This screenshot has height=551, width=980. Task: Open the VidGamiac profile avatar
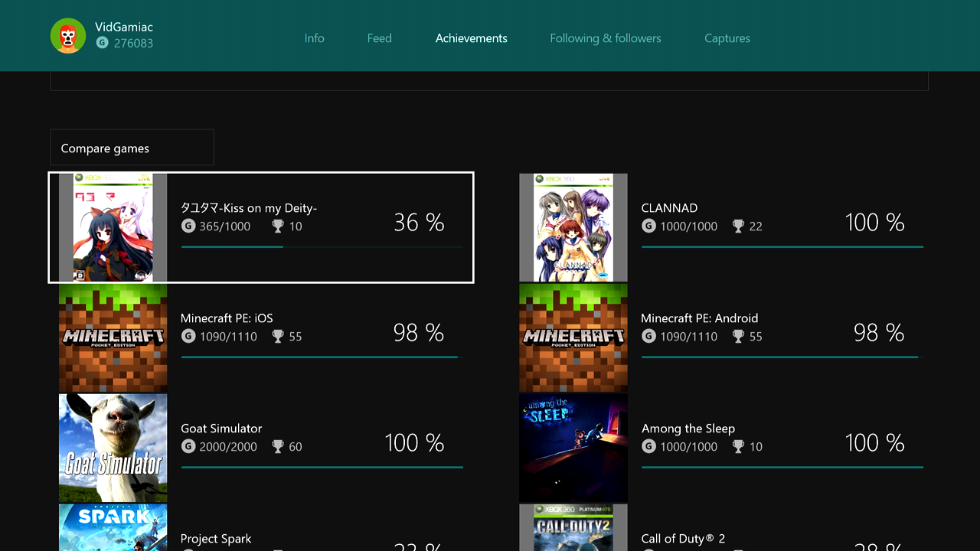(x=68, y=36)
